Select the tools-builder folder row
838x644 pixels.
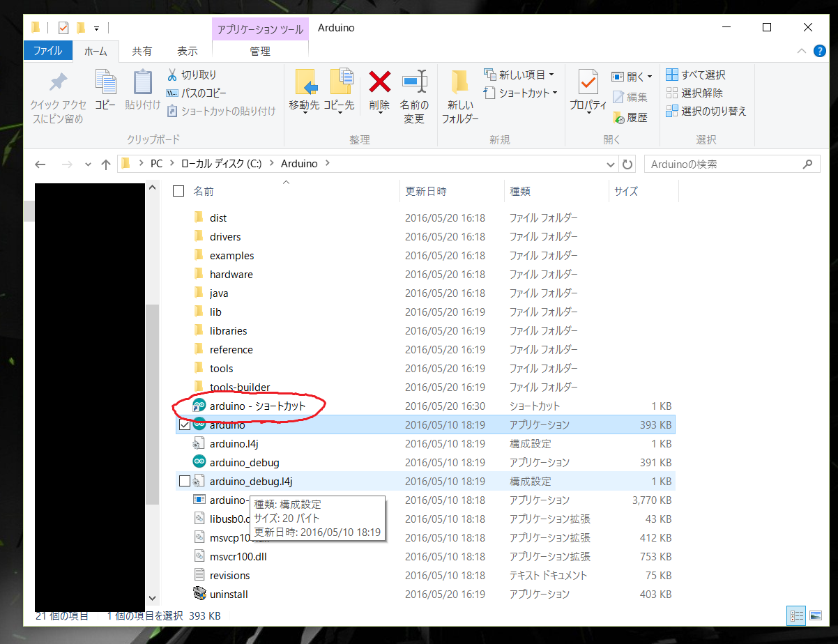(x=425, y=387)
